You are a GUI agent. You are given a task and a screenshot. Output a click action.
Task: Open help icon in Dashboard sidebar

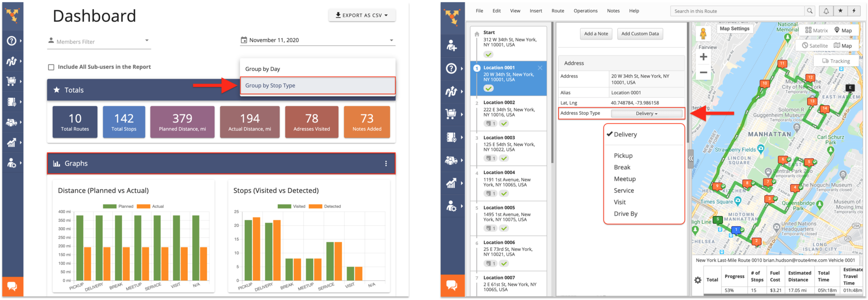(12, 41)
